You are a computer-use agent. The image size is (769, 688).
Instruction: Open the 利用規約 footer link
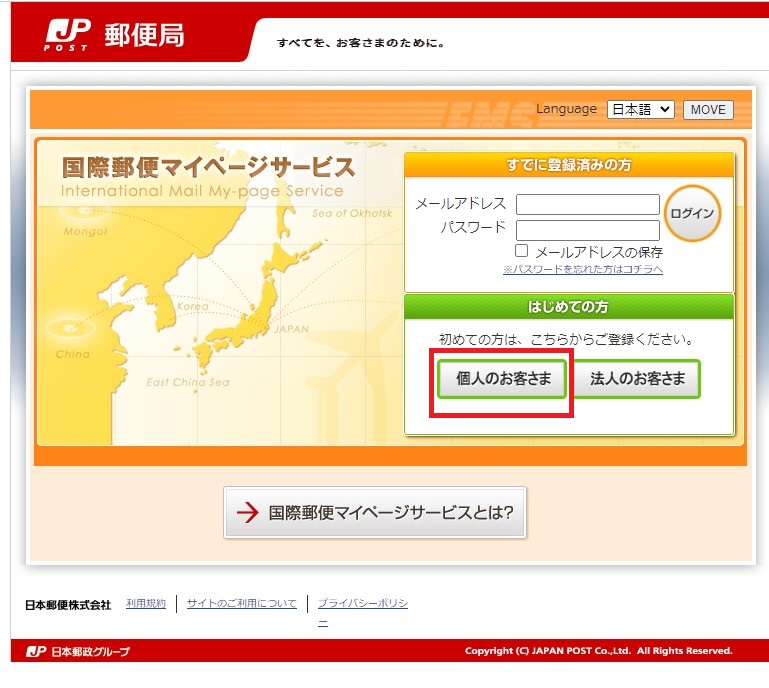[146, 603]
